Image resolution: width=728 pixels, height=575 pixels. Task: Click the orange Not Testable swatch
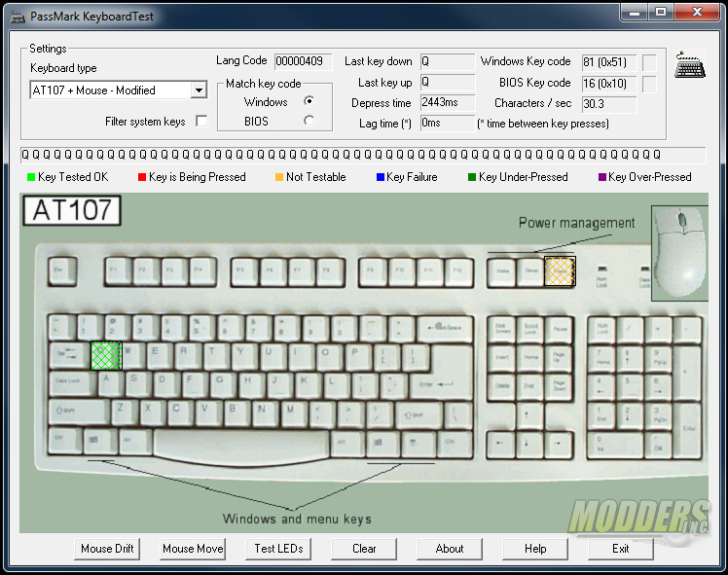tap(279, 177)
